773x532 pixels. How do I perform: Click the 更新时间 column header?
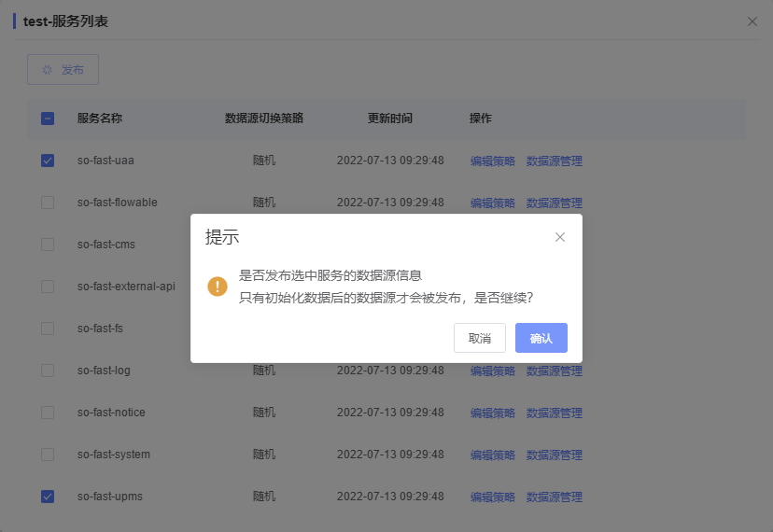(x=389, y=119)
